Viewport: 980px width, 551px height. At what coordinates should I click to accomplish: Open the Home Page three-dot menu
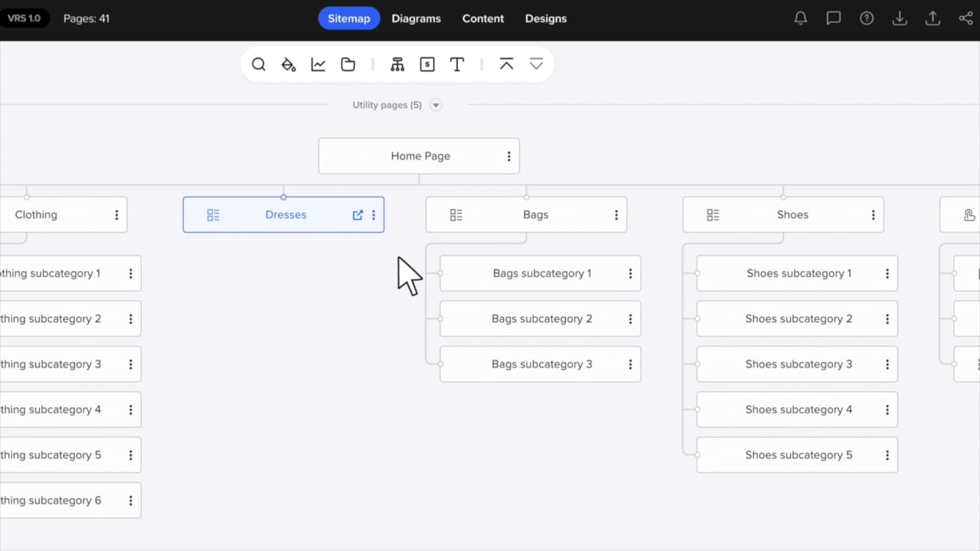coord(508,156)
